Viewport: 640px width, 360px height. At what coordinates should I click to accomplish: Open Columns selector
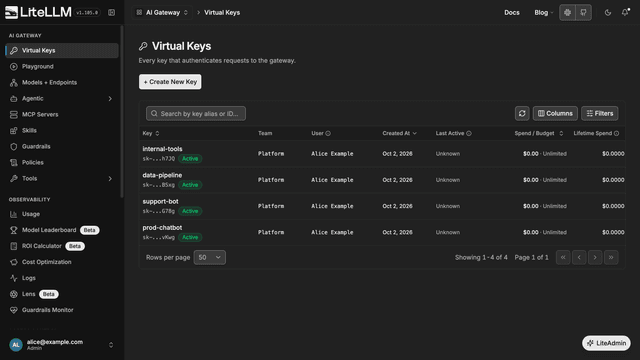[x=555, y=113]
